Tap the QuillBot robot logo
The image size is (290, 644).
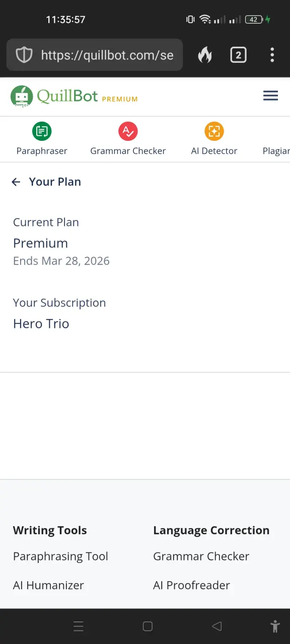pyautogui.click(x=22, y=96)
